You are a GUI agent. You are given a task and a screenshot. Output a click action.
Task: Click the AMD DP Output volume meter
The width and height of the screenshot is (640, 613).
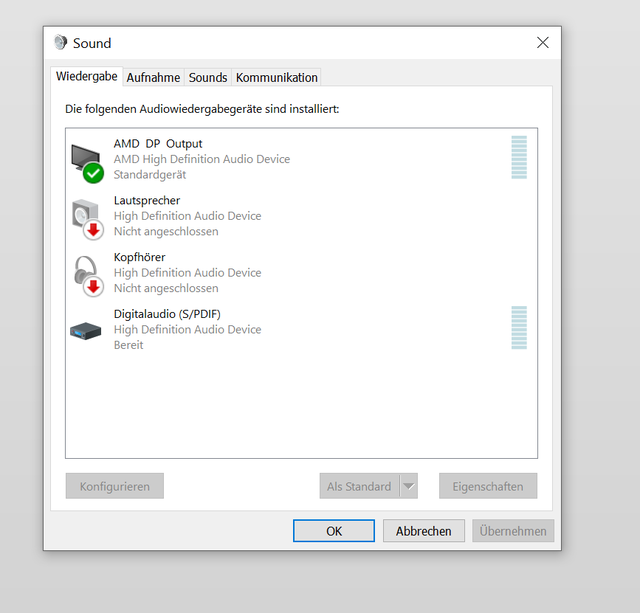518,158
